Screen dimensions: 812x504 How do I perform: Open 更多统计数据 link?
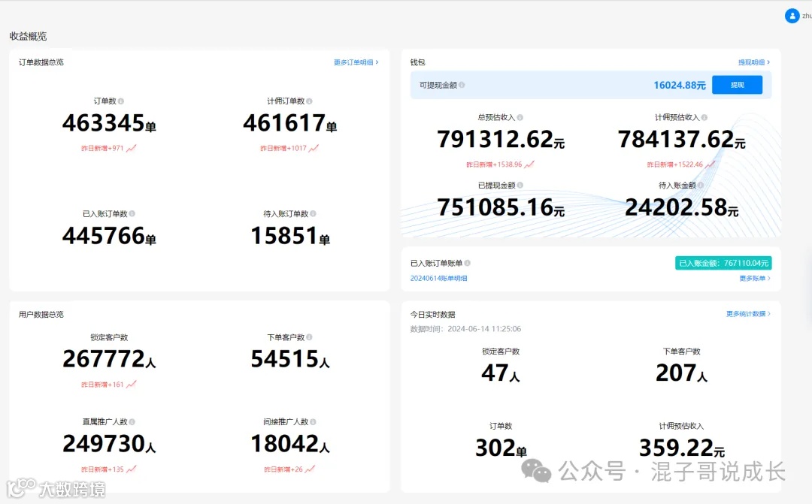pos(748,313)
